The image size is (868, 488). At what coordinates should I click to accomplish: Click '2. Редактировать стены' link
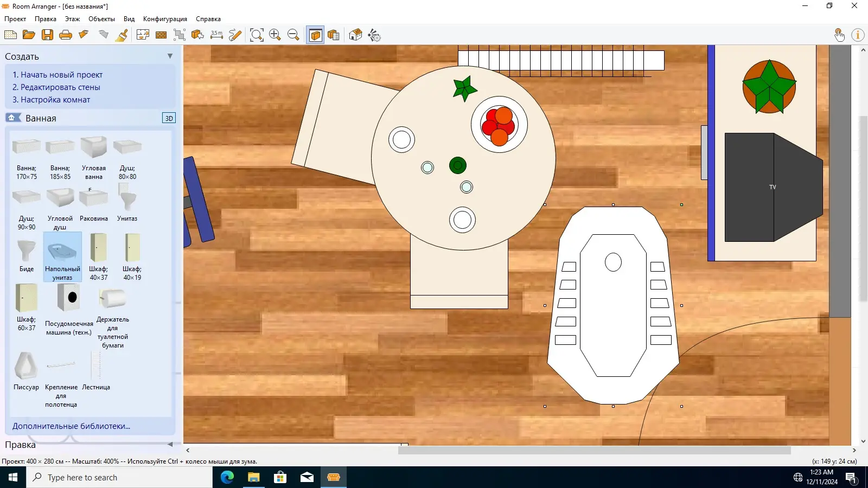56,87
